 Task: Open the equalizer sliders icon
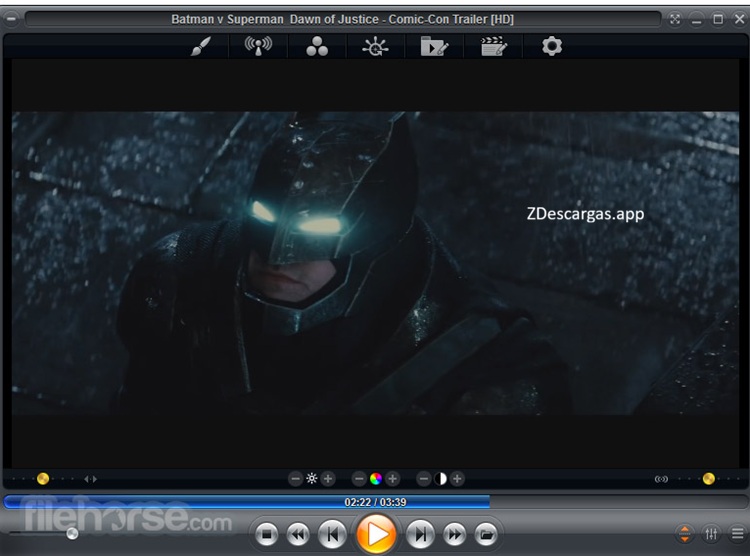coord(711,534)
